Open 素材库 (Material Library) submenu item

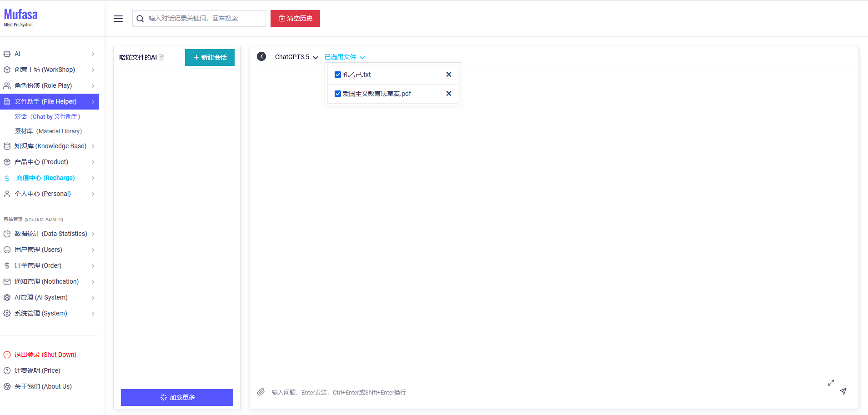pyautogui.click(x=48, y=131)
